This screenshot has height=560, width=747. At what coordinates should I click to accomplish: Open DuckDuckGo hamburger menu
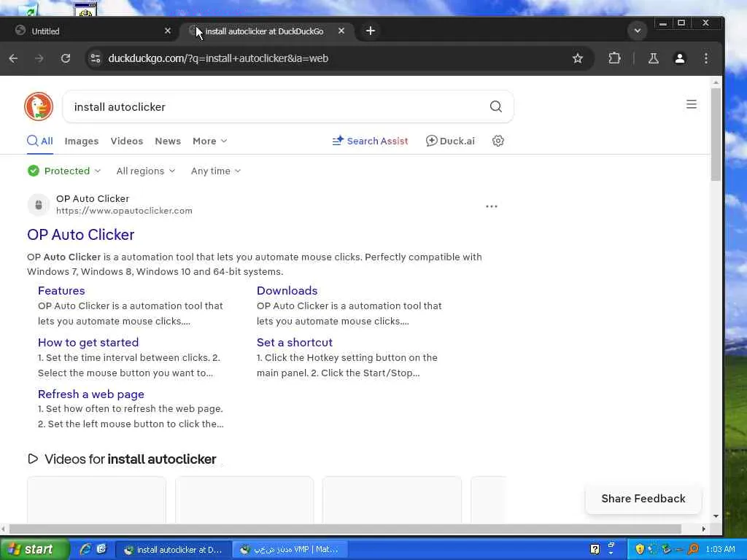click(x=692, y=104)
